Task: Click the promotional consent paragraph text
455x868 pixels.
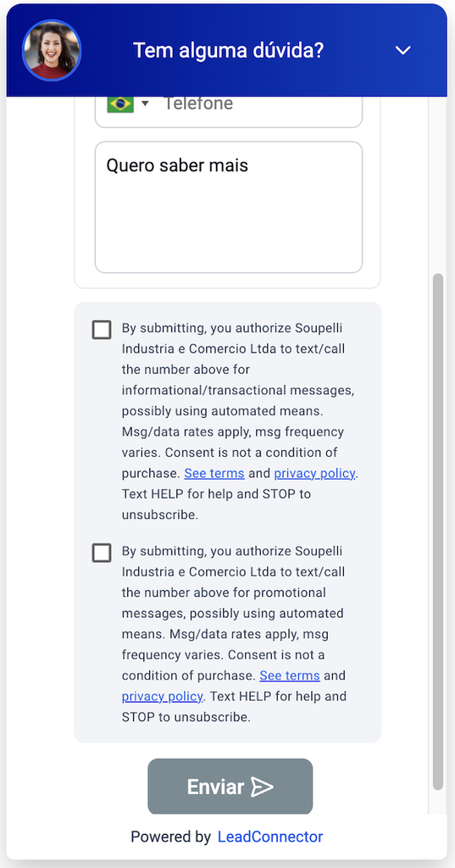Action: [234, 634]
